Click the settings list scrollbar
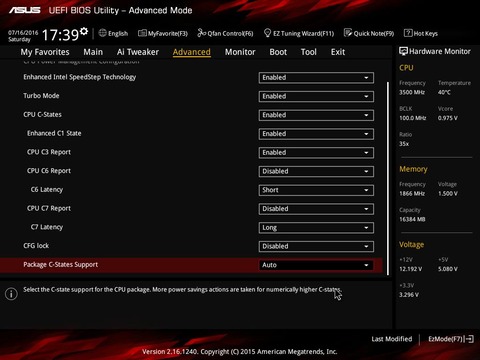 (388, 178)
